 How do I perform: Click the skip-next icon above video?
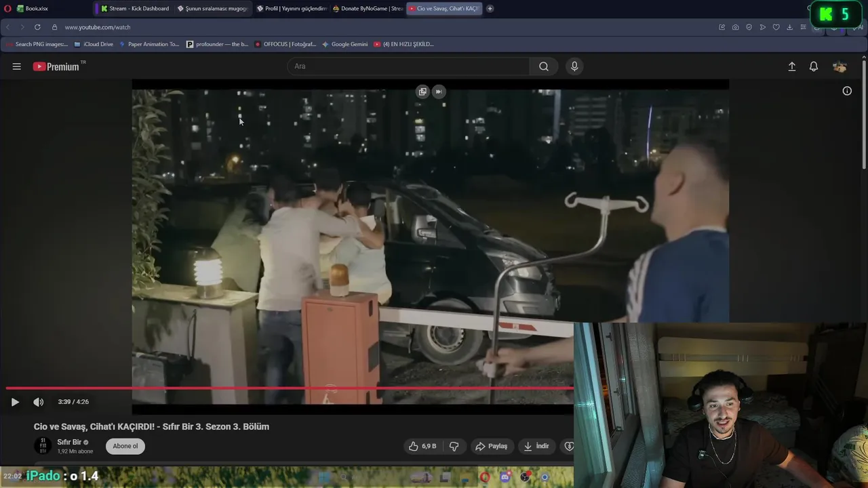(x=439, y=91)
